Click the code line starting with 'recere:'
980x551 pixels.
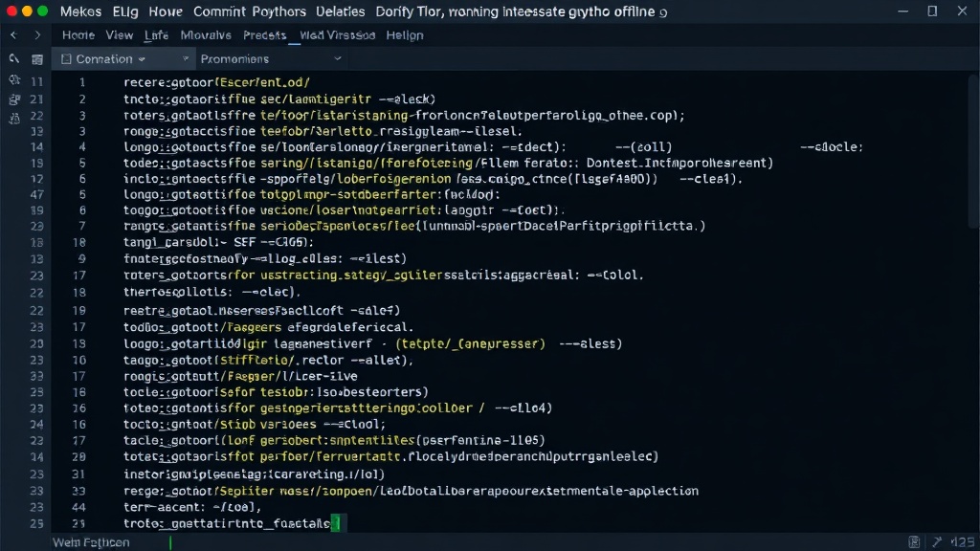coord(216,82)
